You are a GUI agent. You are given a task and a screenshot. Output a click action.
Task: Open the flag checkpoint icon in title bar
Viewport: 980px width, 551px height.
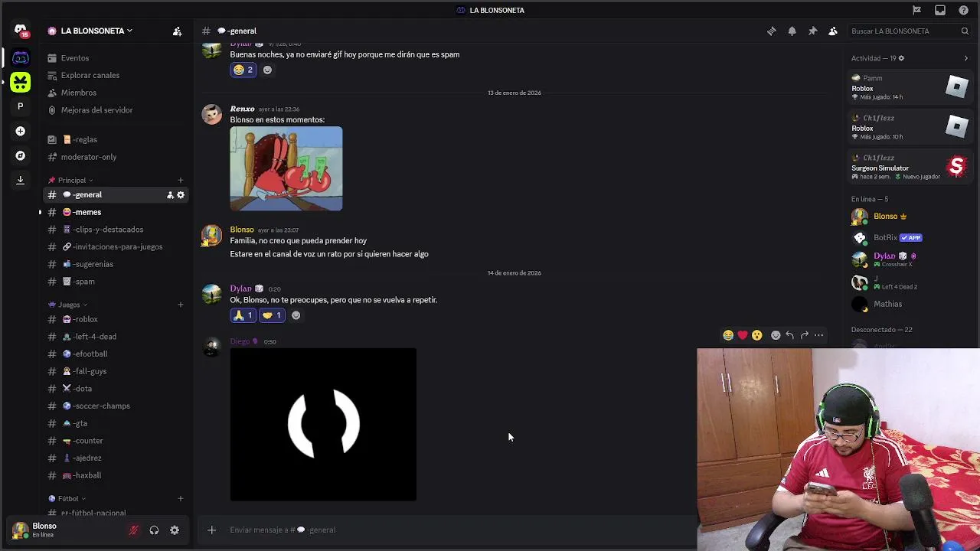(916, 10)
